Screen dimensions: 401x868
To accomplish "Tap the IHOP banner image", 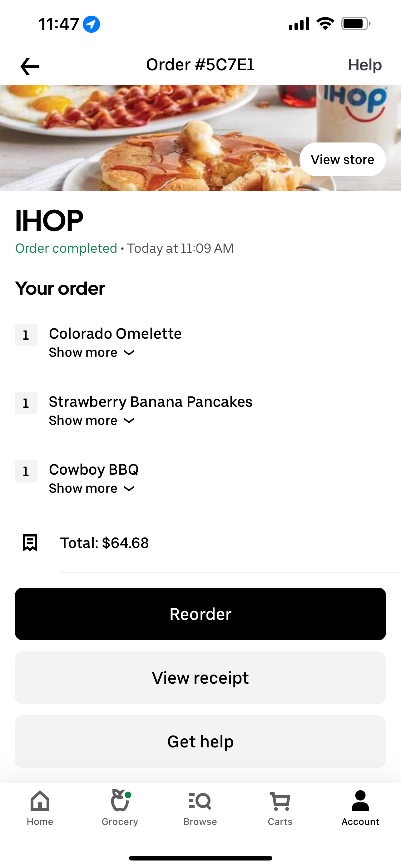I will coord(151,138).
